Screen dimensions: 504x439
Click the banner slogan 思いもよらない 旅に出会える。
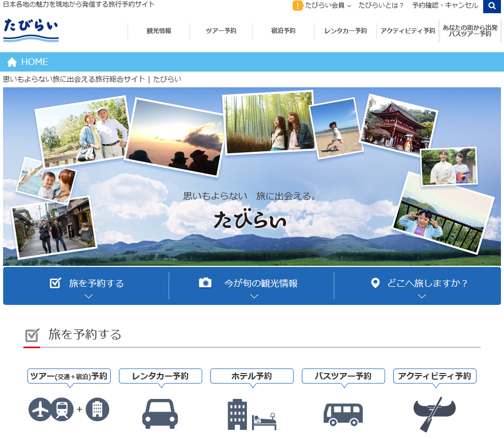pos(250,196)
